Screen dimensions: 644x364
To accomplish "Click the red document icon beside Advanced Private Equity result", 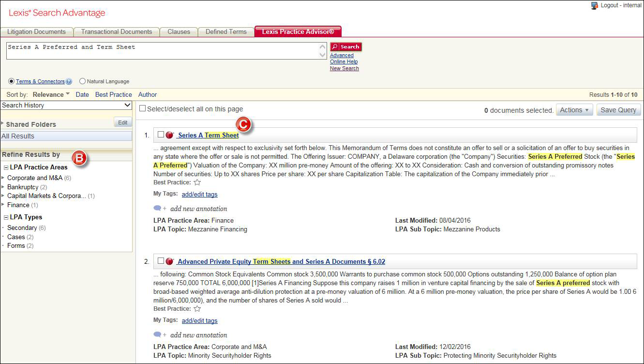I will (170, 261).
